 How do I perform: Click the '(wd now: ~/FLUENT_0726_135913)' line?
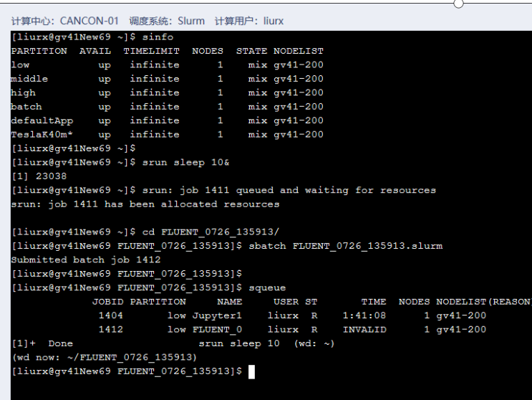(104, 357)
